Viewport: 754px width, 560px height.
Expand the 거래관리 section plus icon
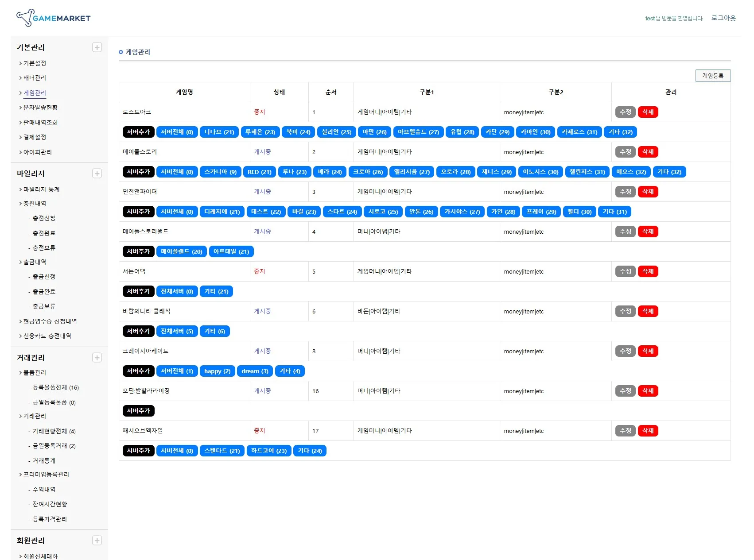97,358
